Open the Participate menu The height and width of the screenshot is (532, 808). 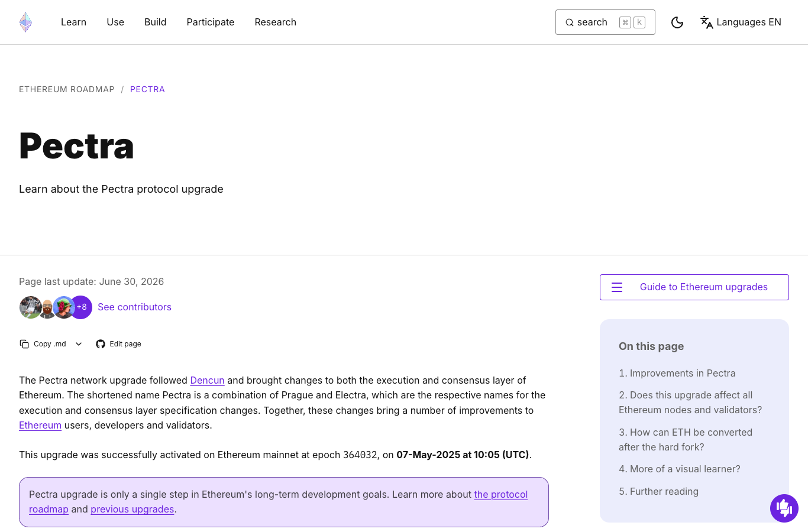(211, 22)
